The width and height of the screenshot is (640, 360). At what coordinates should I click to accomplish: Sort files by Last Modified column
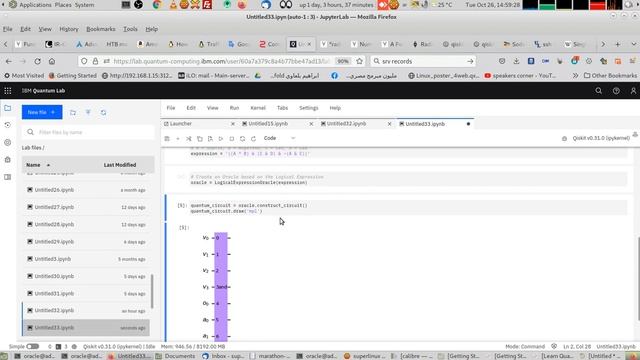[x=120, y=165]
